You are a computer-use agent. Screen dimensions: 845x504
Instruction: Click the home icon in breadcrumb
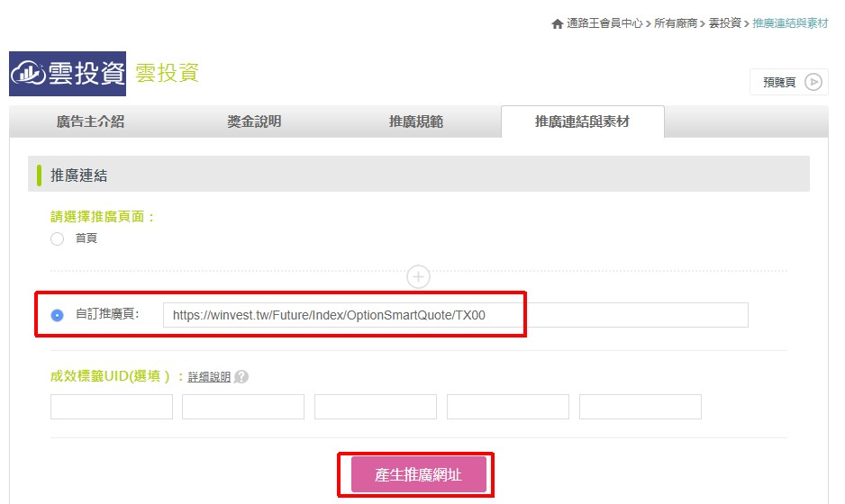click(558, 23)
